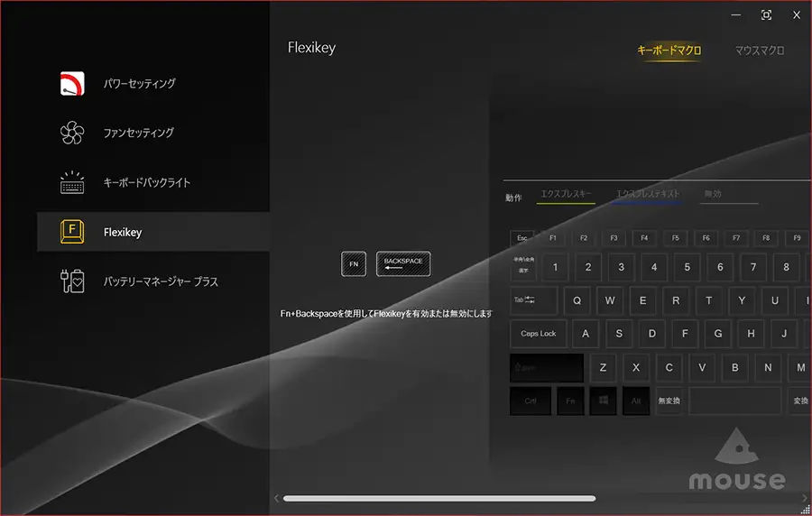This screenshot has height=516, width=812.
Task: Select the V key on virtual keyboard
Action: 702,367
